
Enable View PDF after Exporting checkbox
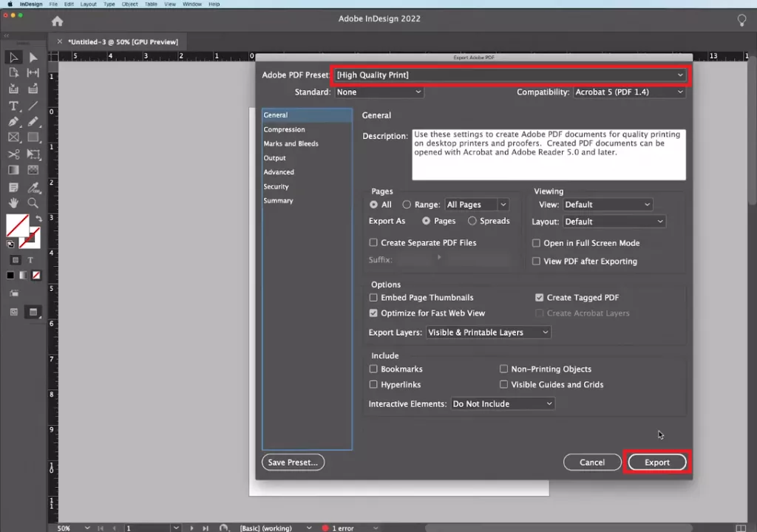tap(537, 261)
